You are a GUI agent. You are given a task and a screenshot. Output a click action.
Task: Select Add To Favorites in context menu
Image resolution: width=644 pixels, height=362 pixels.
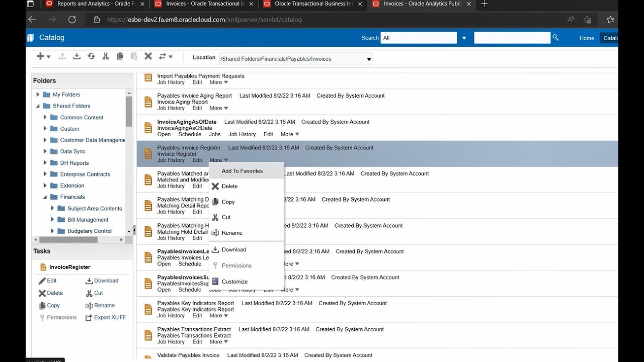click(x=247, y=171)
